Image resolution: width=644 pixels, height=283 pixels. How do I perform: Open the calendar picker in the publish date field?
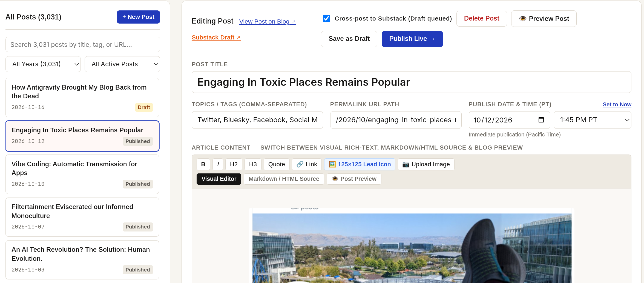pos(541,120)
